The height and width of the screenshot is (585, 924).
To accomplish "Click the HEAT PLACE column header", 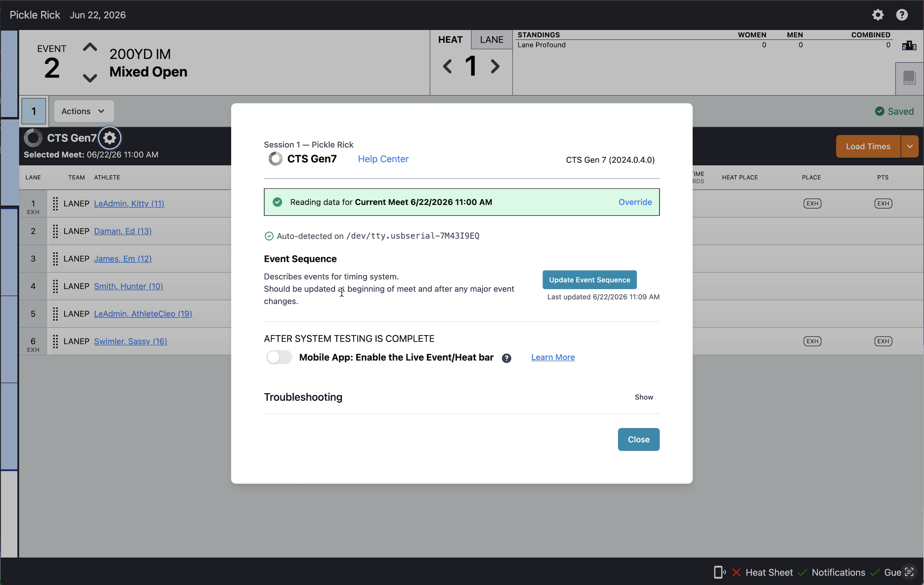I will (x=740, y=177).
